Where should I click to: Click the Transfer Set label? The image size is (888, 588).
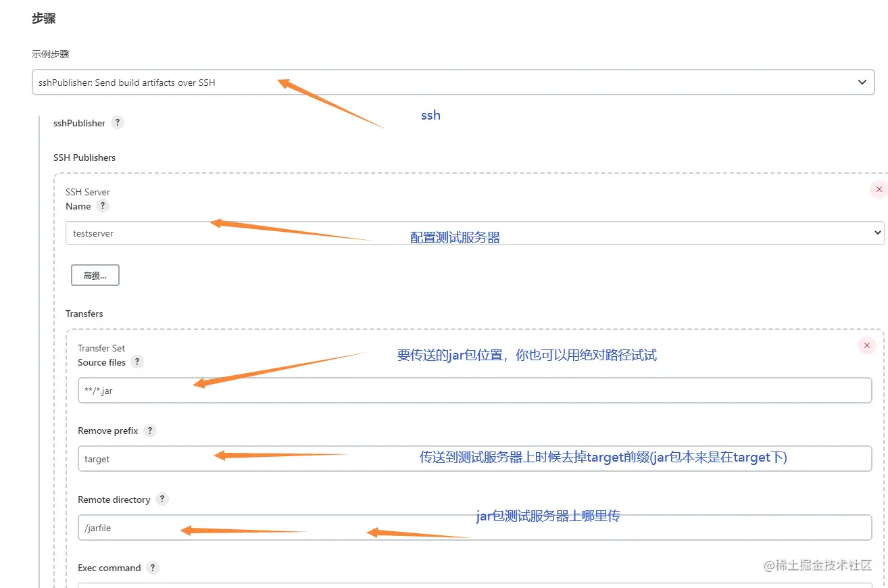click(101, 348)
